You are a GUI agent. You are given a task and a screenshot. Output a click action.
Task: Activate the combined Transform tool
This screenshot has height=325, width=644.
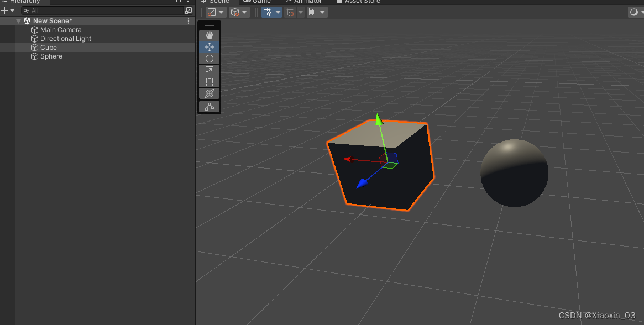pyautogui.click(x=209, y=93)
